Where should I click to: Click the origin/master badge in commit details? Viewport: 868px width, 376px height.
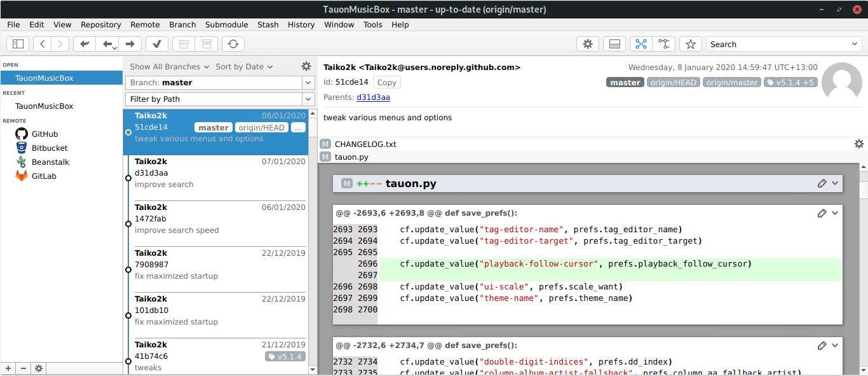tap(732, 82)
